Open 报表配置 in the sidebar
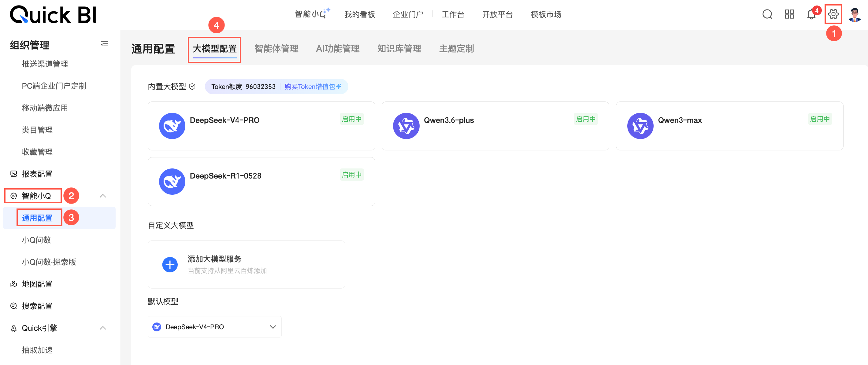Image resolution: width=868 pixels, height=365 pixels. pos(37,174)
